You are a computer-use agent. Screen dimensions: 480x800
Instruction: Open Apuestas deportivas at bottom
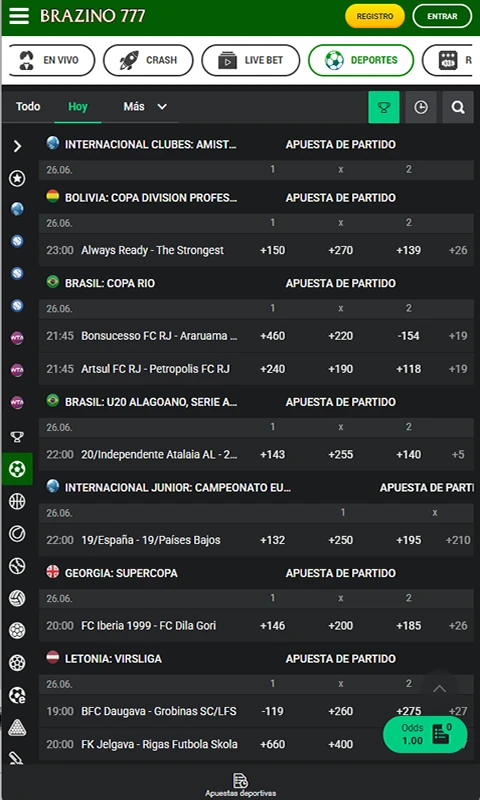pyautogui.click(x=240, y=785)
